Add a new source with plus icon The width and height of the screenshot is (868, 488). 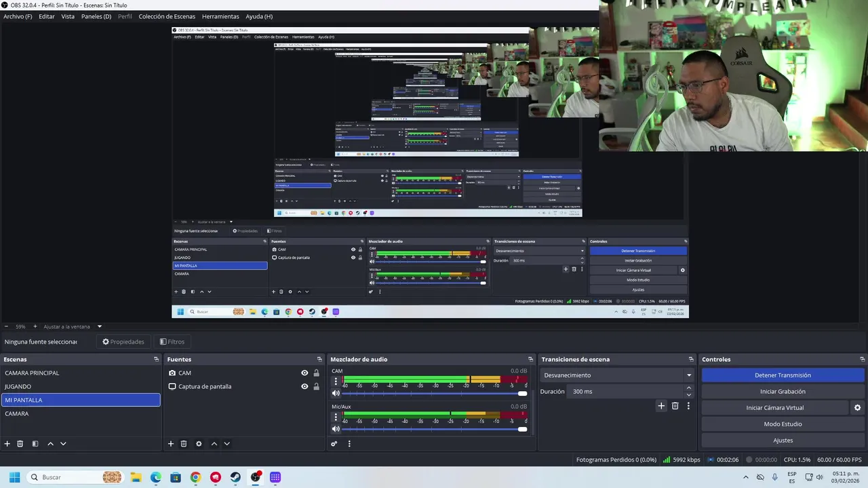click(171, 444)
